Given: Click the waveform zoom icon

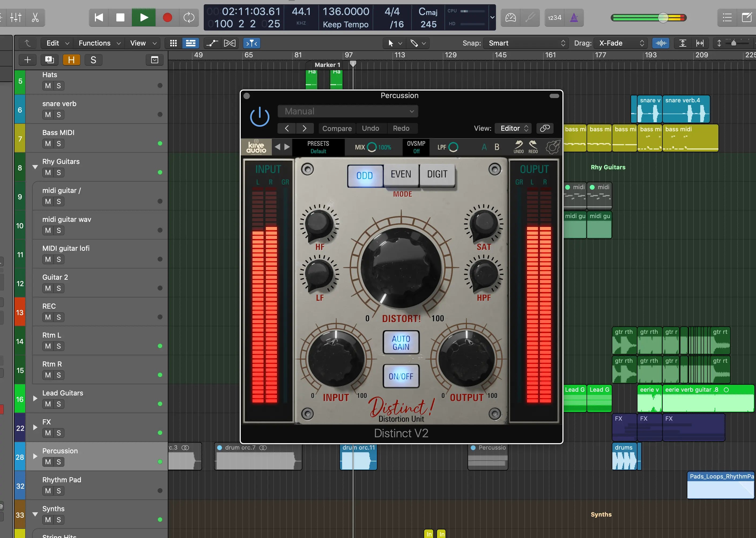Looking at the screenshot, I should 661,43.
